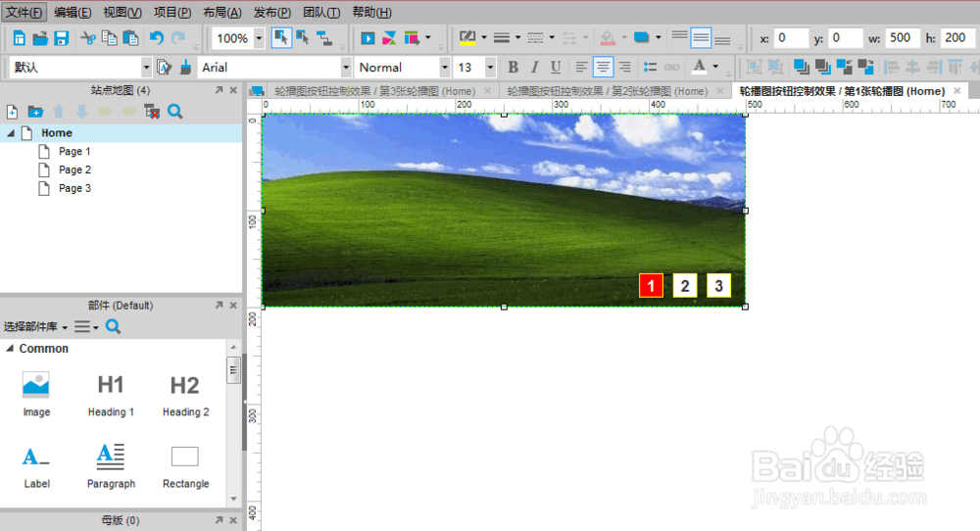Click the widget style editor icon

click(x=164, y=67)
